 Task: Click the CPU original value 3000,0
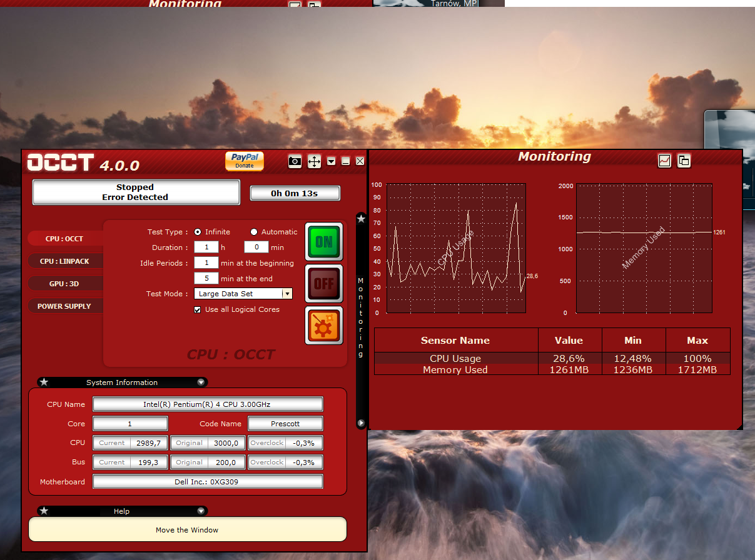pos(226,443)
